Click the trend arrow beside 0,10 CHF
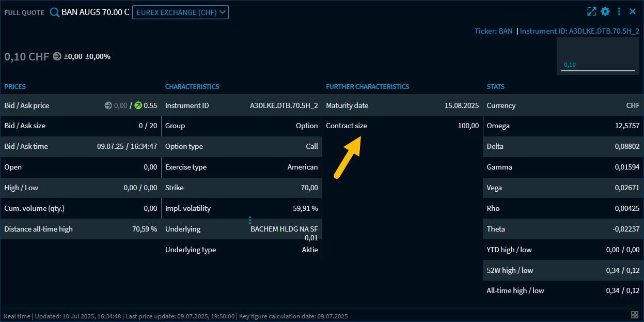Image resolution: width=644 pixels, height=322 pixels. pyautogui.click(x=57, y=56)
